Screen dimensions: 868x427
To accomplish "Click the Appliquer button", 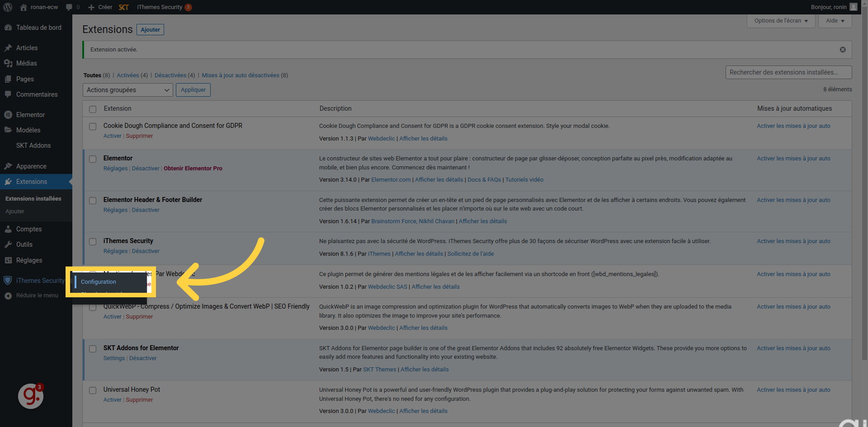I will (193, 90).
